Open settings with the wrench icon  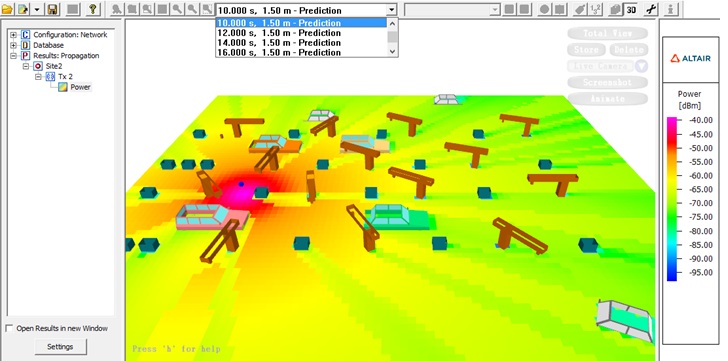(651, 9)
